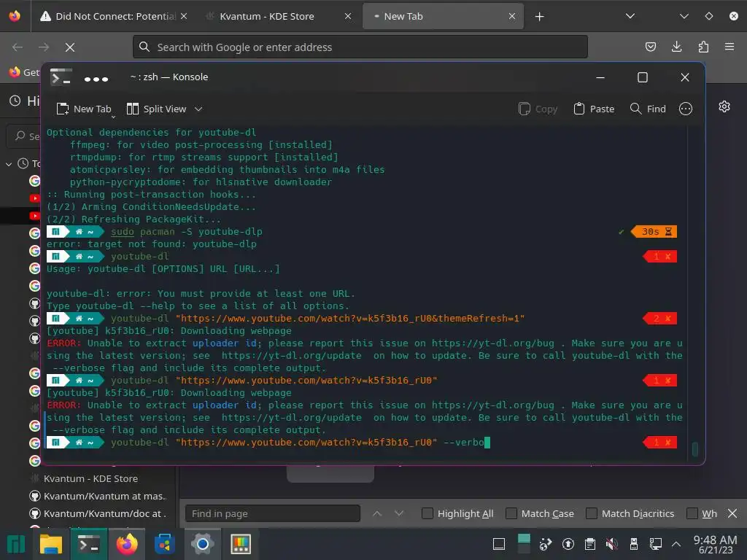Image resolution: width=747 pixels, height=560 pixels.
Task: Go to previous find match arrow
Action: tap(377, 513)
